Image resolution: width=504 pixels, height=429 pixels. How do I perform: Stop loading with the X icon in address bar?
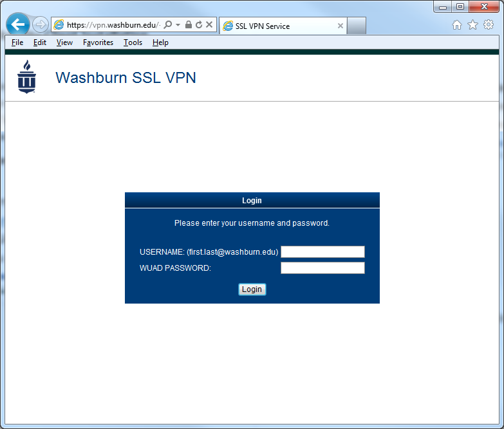click(x=209, y=24)
